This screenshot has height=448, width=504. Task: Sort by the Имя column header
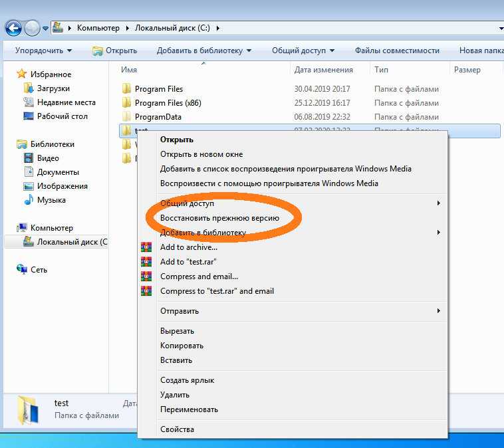(x=129, y=70)
